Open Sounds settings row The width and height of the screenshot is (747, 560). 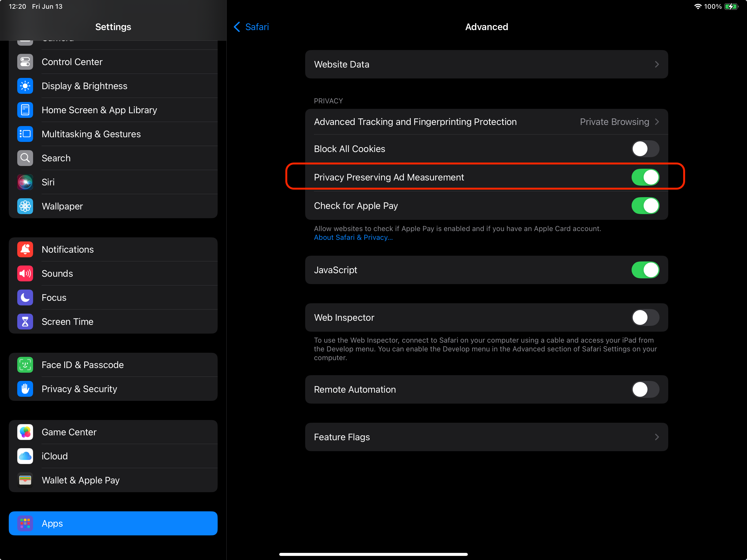tap(113, 273)
